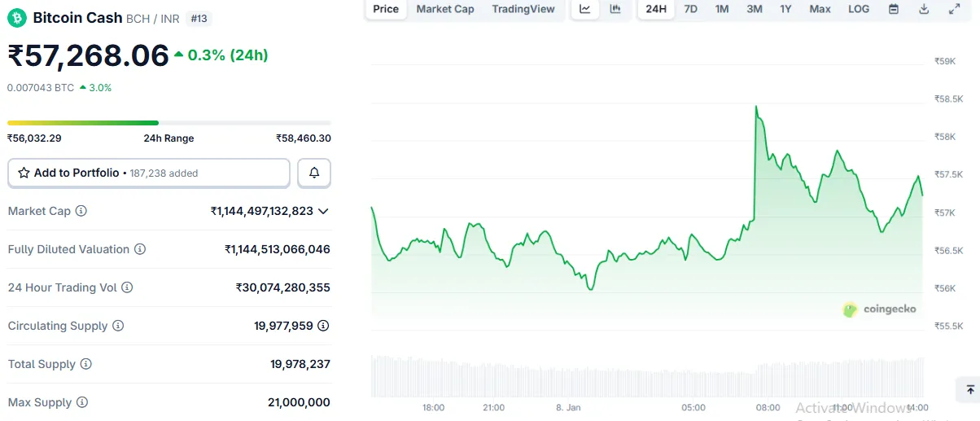Expand chart to fullscreen
980x421 pixels.
pos(954,9)
